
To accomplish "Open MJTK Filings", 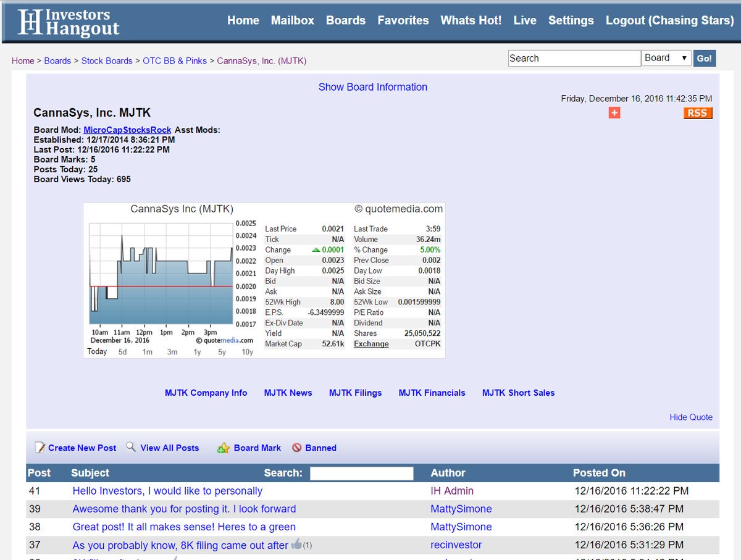I will (355, 393).
